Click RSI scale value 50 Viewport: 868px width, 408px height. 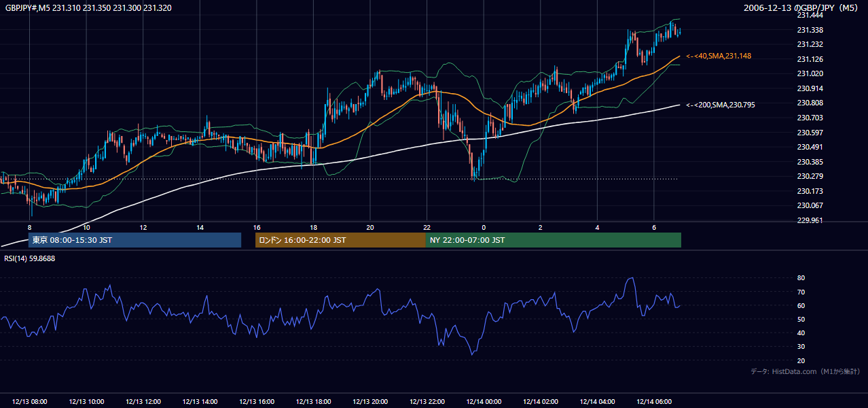coord(801,319)
